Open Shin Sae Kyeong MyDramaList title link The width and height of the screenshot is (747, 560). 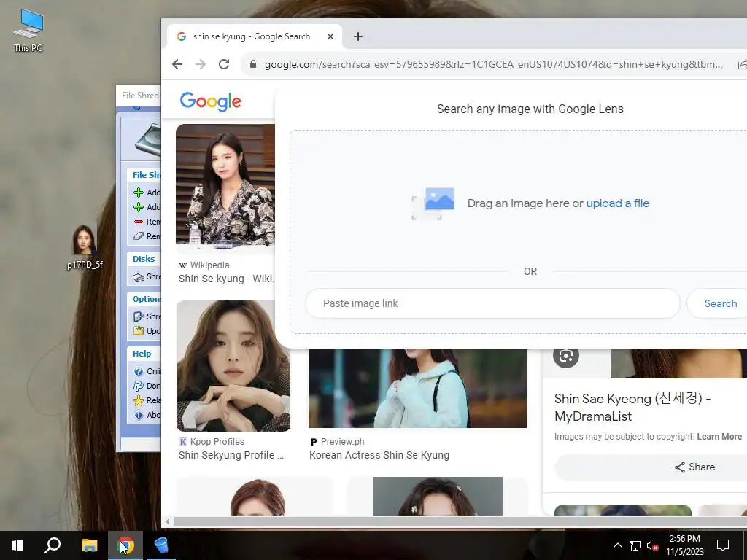tap(632, 407)
